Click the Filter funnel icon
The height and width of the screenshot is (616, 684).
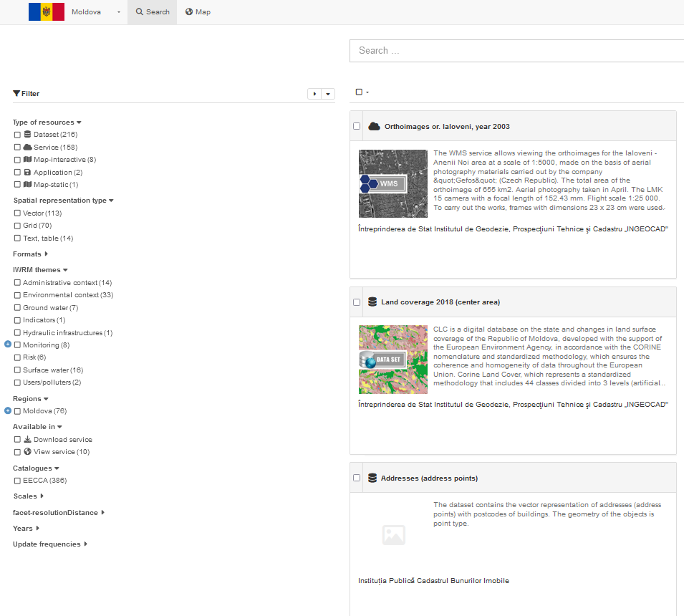click(16, 93)
